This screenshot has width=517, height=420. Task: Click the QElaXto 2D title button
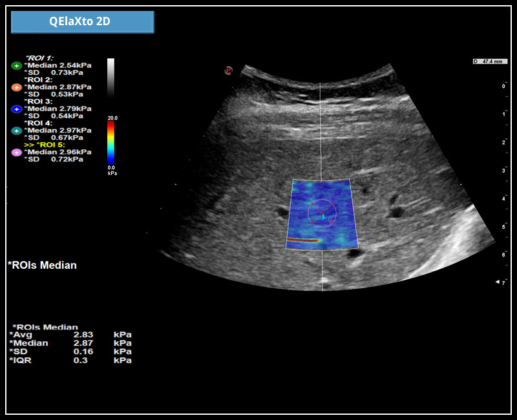pyautogui.click(x=83, y=21)
